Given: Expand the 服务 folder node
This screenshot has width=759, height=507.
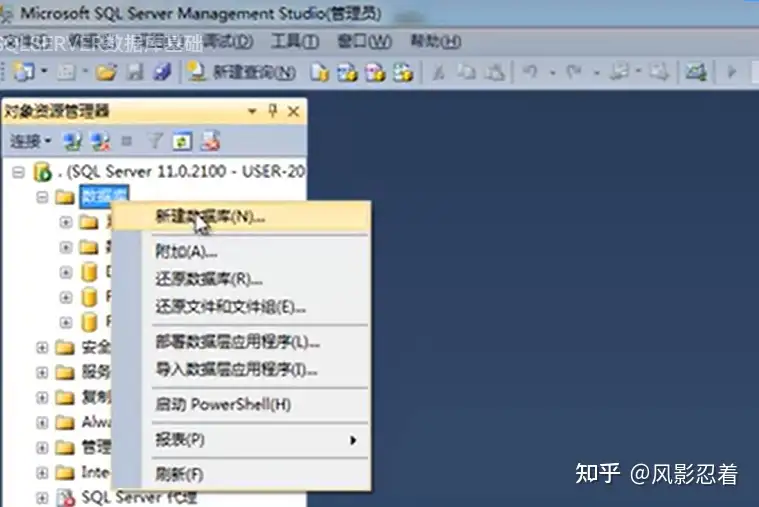Looking at the screenshot, I should (x=42, y=372).
